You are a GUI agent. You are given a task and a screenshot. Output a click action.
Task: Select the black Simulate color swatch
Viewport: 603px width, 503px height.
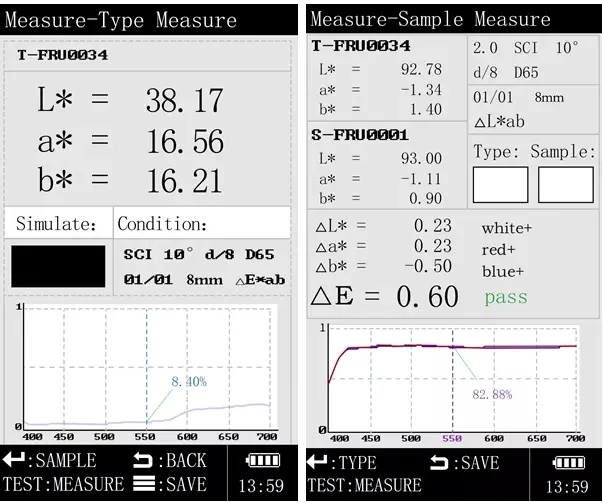[x=58, y=266]
